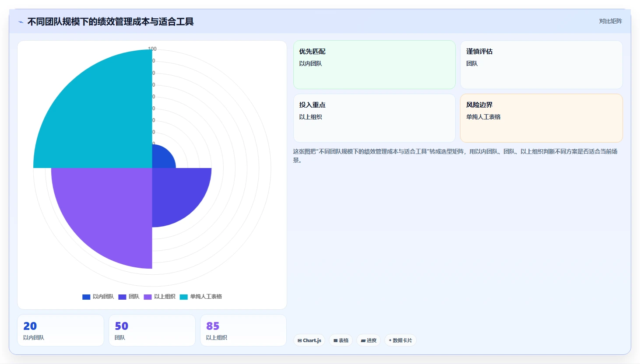Click the 表格 tag chip
Screen dimensions: 640x364
(341, 340)
